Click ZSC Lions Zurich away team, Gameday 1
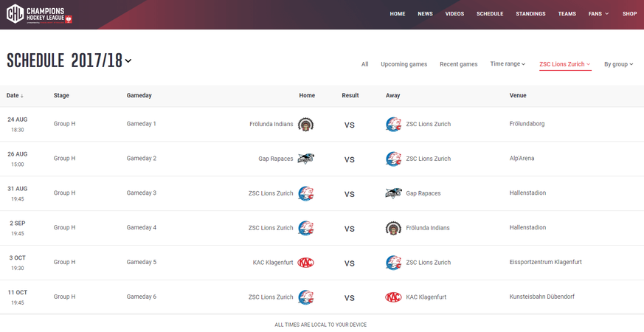This screenshot has width=644, height=332. click(x=429, y=124)
